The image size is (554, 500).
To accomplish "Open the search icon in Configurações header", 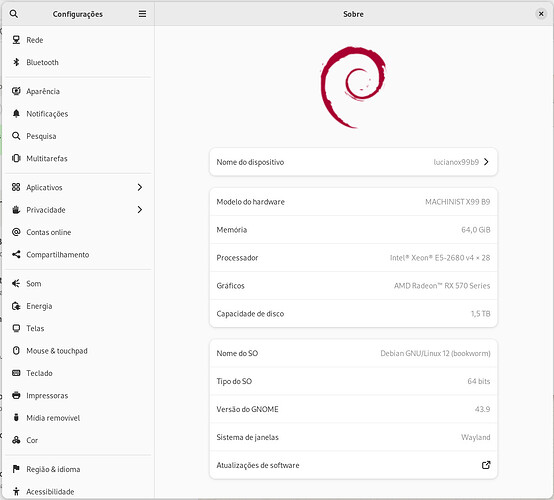I will click(x=14, y=14).
